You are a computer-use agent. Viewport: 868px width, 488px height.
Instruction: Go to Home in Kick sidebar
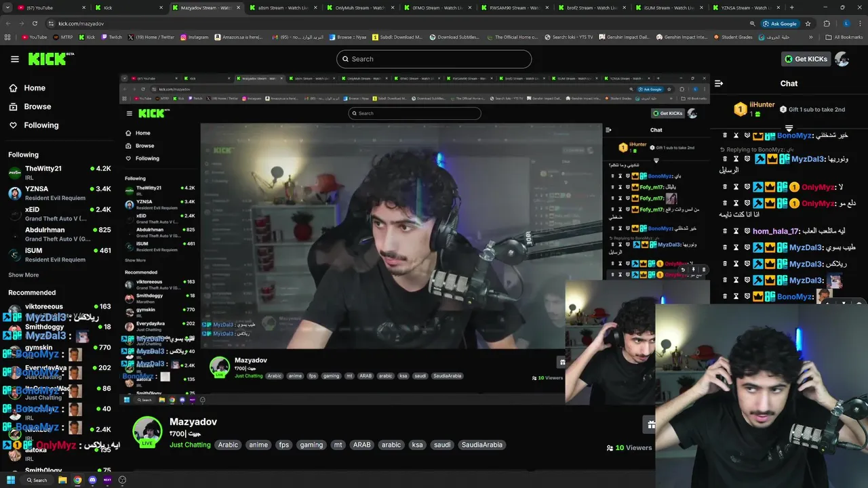tap(27, 88)
